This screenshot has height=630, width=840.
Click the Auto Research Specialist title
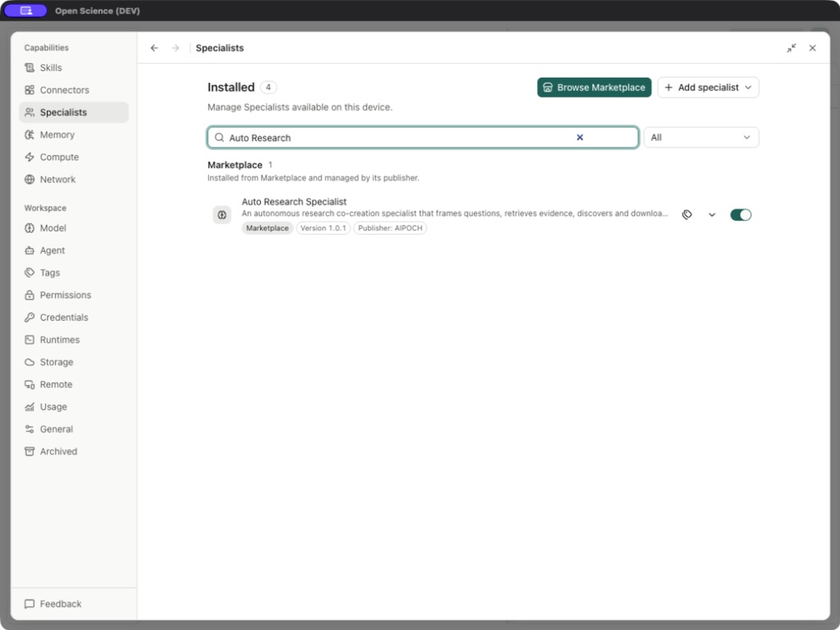click(294, 202)
